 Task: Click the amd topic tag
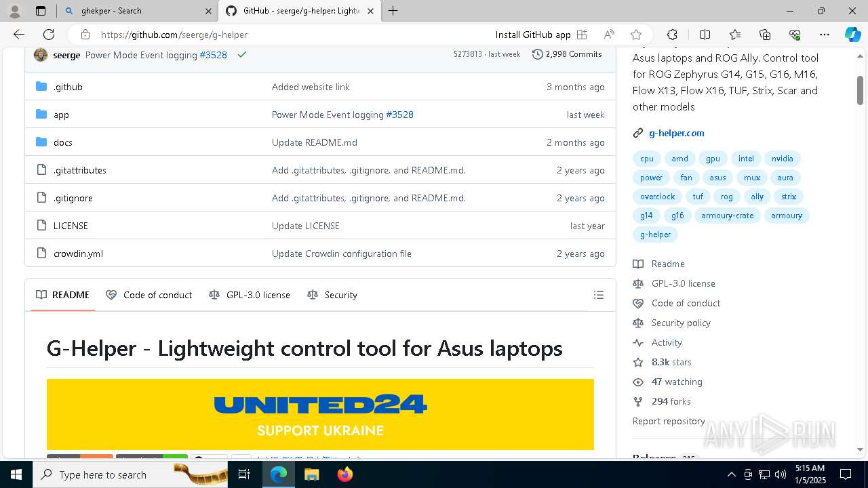pyautogui.click(x=680, y=159)
